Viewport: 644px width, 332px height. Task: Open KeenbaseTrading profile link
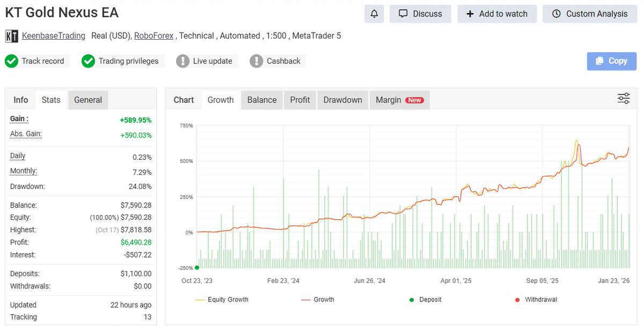click(53, 36)
